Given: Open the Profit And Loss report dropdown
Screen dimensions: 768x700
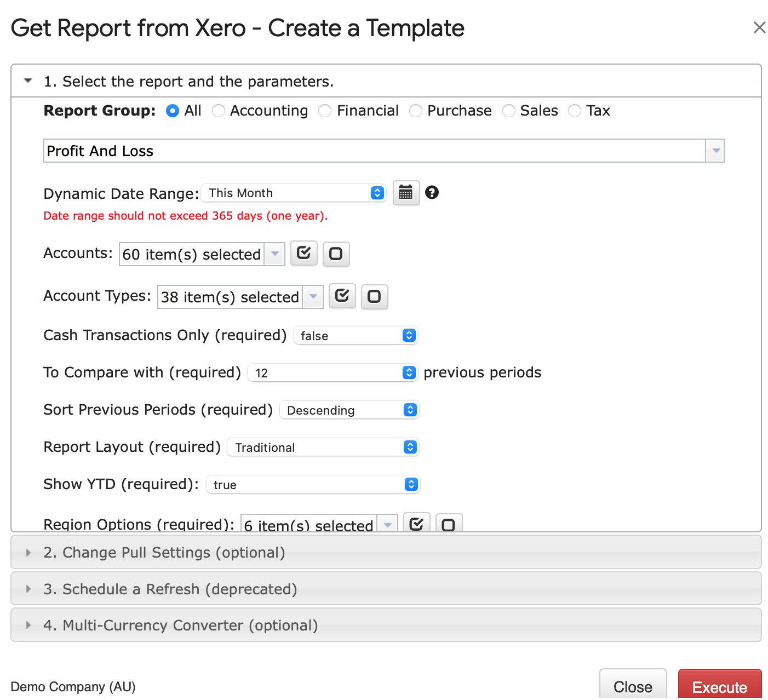Looking at the screenshot, I should pos(384,151).
